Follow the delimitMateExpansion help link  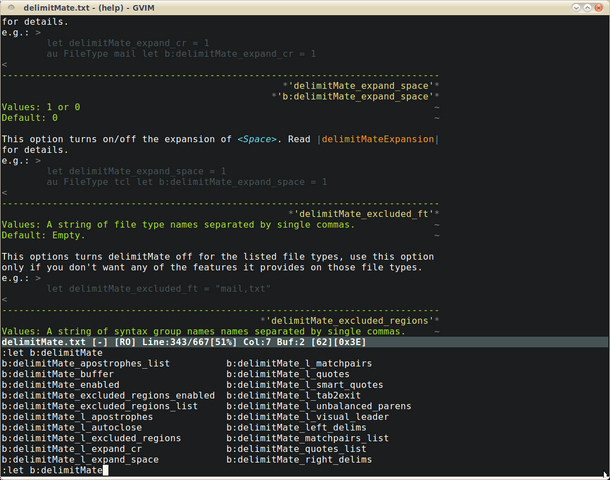click(378, 139)
